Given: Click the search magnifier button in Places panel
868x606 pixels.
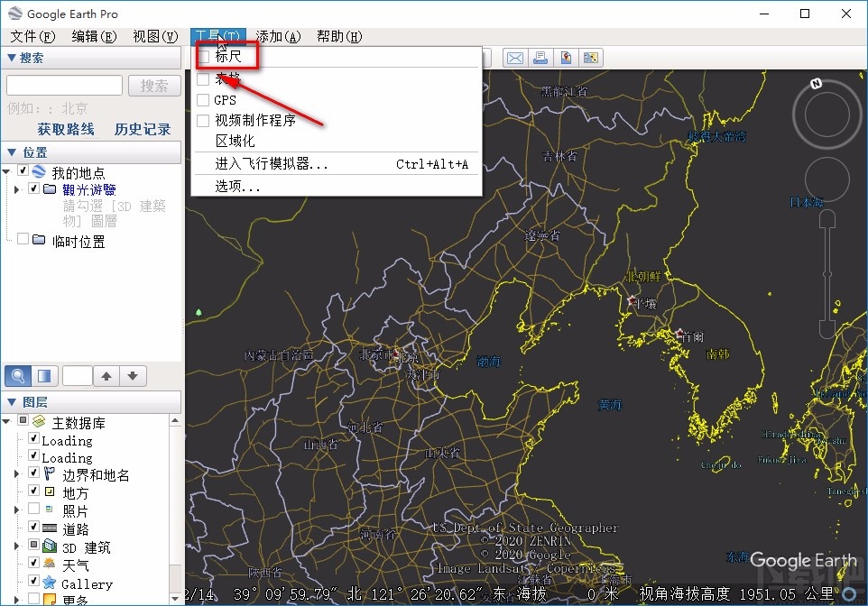Looking at the screenshot, I should coord(18,376).
